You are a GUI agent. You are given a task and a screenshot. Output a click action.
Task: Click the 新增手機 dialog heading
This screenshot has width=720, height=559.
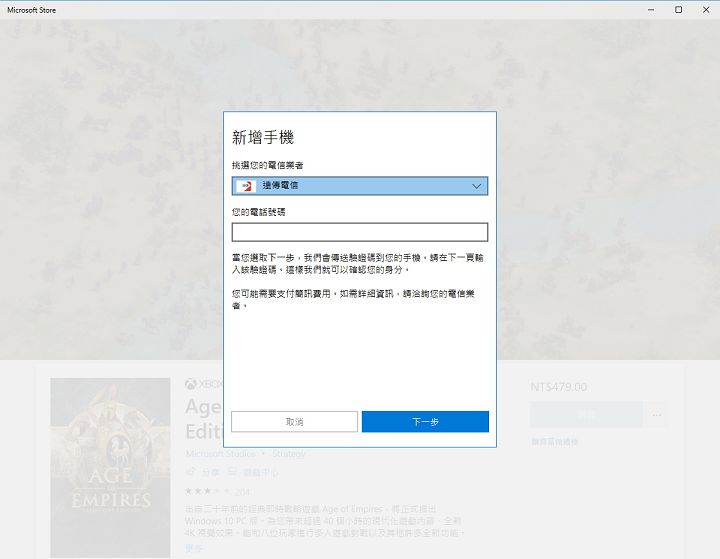click(x=263, y=137)
